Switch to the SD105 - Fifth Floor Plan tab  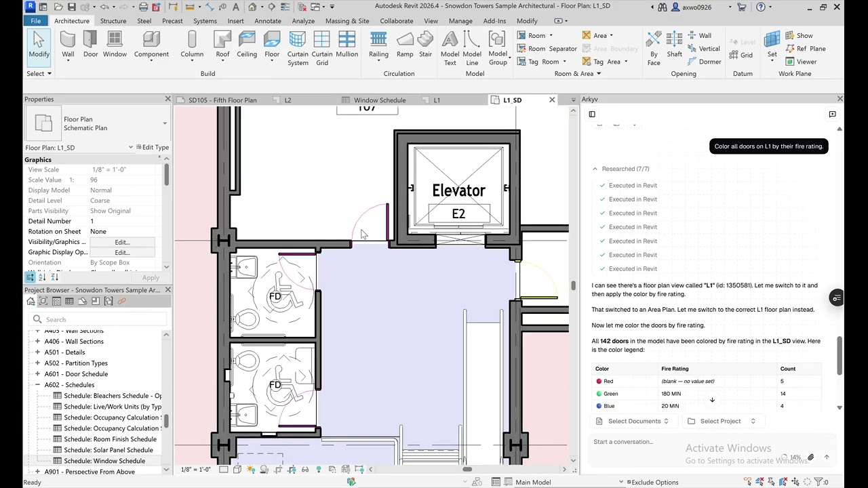[222, 100]
